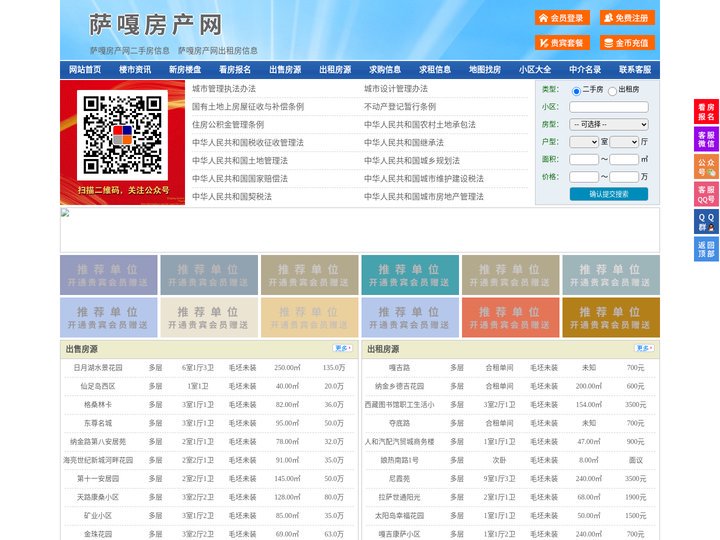Screen dimensions: 720x540
Task: Open the 娘热南路1号 rental listing
Action: (399, 460)
